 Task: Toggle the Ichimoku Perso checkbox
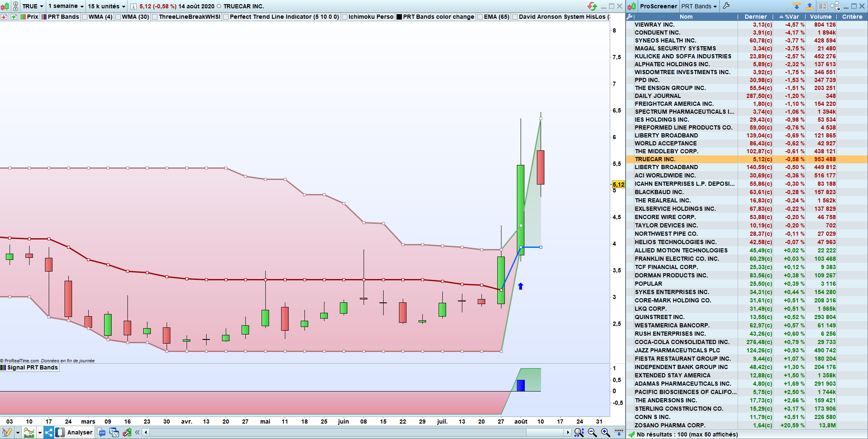tap(345, 17)
